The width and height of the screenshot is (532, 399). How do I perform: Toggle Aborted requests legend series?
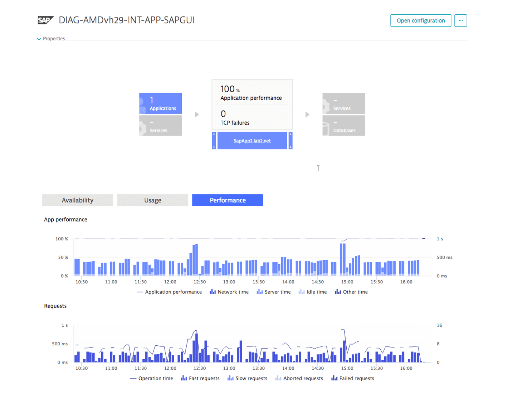click(299, 379)
